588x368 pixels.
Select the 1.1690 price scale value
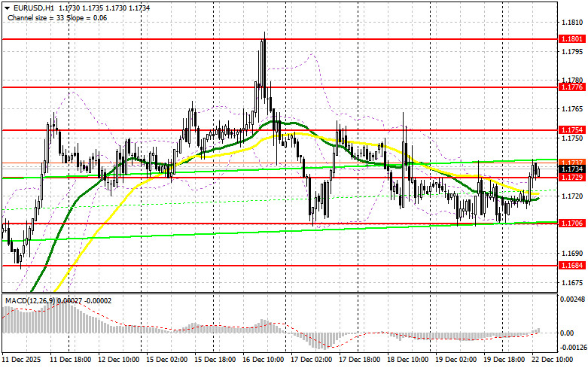[x=572, y=254]
